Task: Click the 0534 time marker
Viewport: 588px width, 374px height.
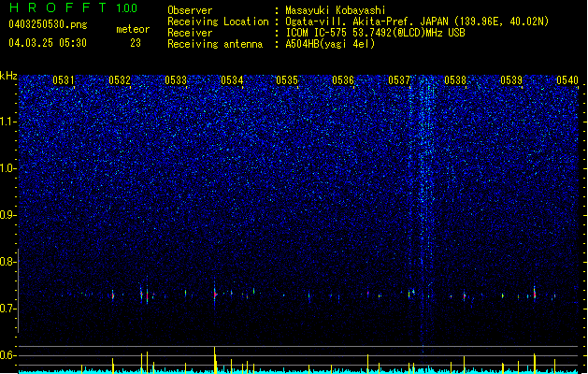Action: 232,80
